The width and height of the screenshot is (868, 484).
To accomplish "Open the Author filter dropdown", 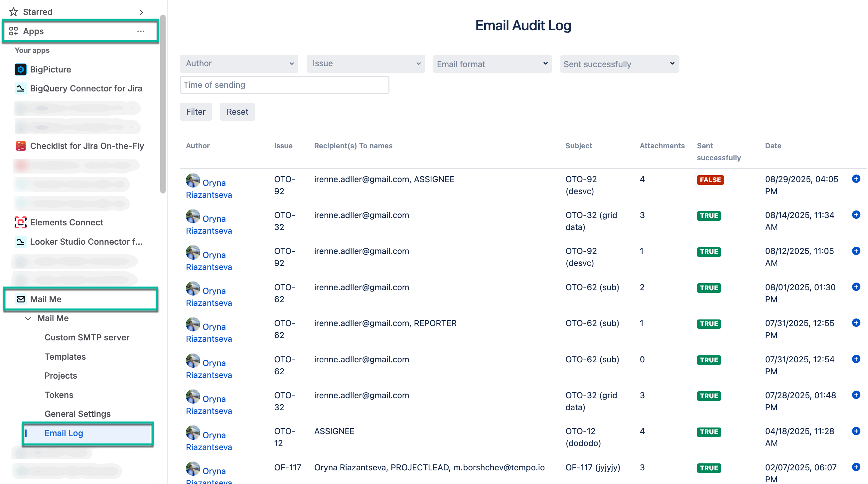I will 239,63.
